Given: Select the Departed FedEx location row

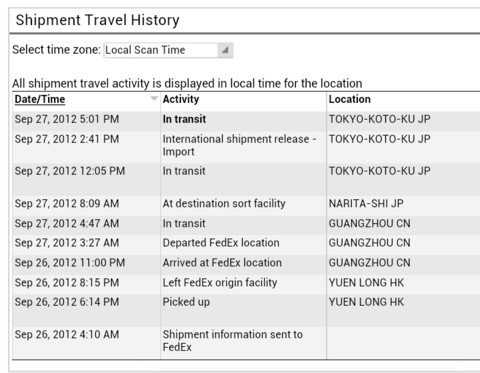Looking at the screenshot, I should [246, 243].
